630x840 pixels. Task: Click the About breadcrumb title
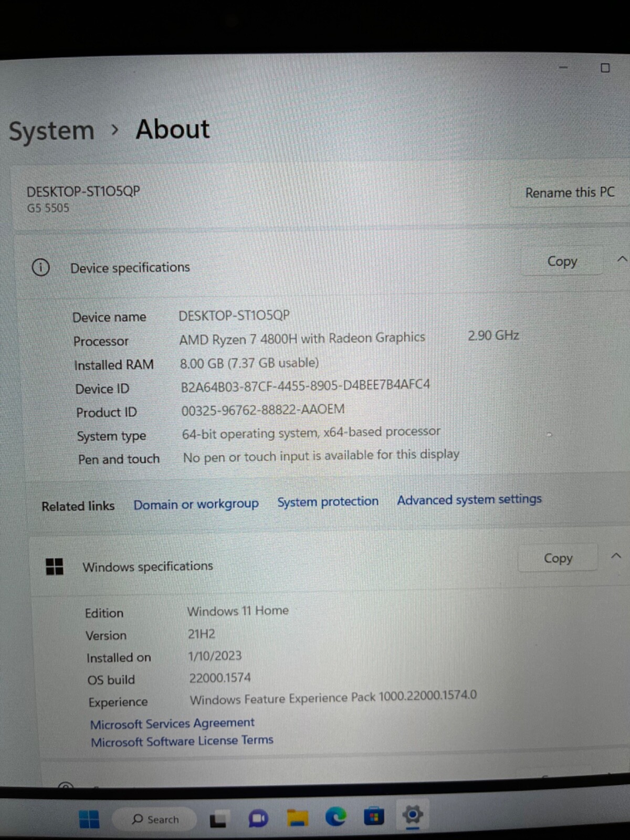(x=173, y=129)
